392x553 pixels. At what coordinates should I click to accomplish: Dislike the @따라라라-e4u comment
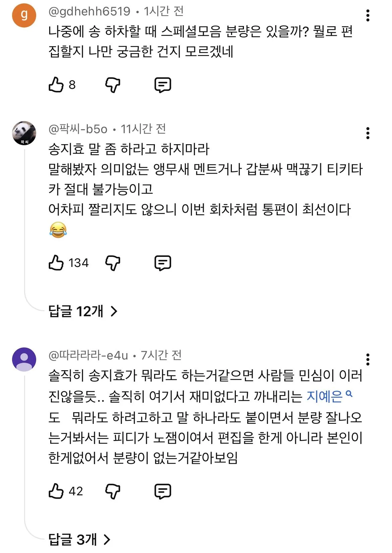(x=113, y=491)
